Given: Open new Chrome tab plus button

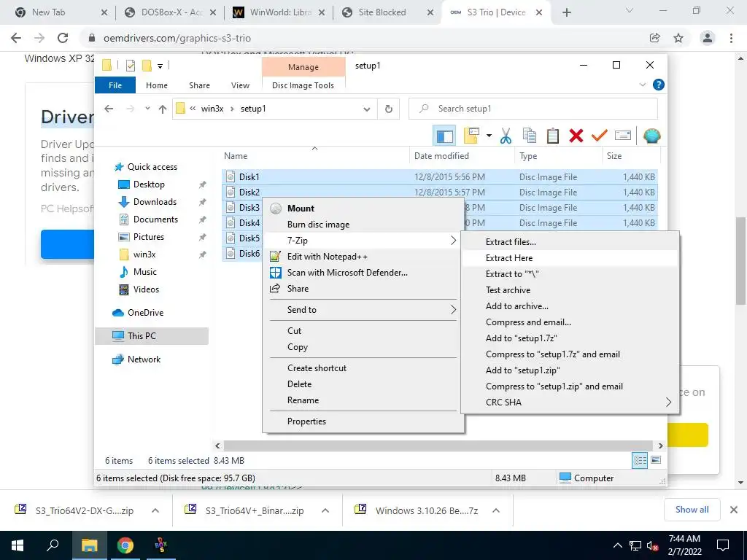Looking at the screenshot, I should click(566, 13).
